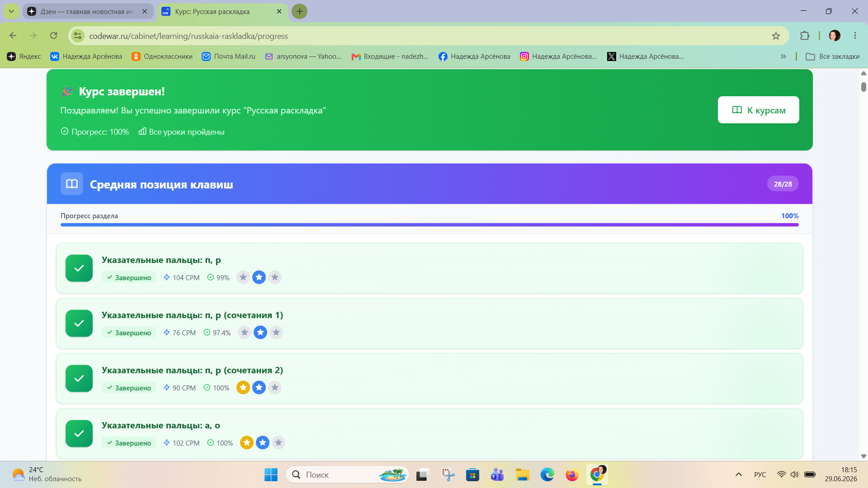
Task: Click the third star of 'сочетания 1' lesson
Action: (276, 333)
